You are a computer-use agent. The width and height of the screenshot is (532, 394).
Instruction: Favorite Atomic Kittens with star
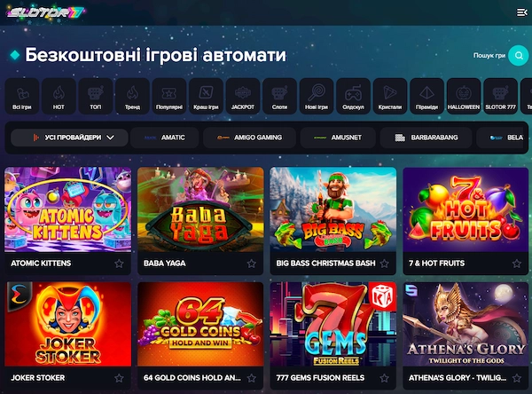tap(119, 264)
